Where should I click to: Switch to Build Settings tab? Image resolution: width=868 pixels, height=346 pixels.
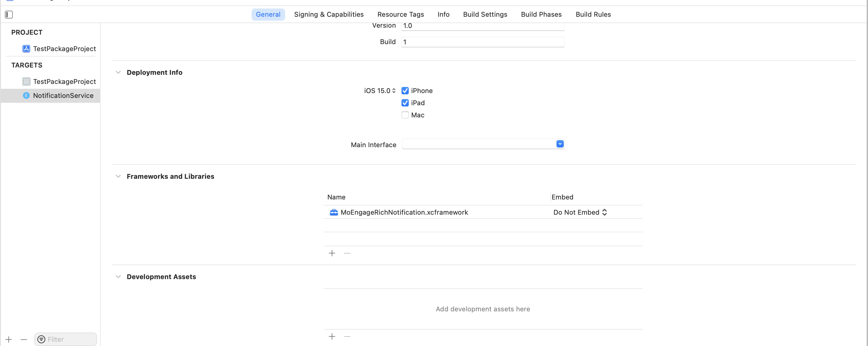(x=485, y=15)
